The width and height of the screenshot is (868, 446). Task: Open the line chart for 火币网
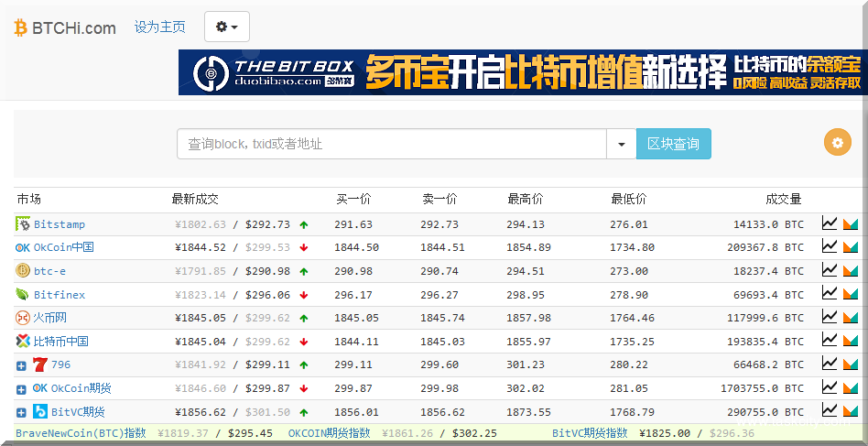[x=830, y=317]
